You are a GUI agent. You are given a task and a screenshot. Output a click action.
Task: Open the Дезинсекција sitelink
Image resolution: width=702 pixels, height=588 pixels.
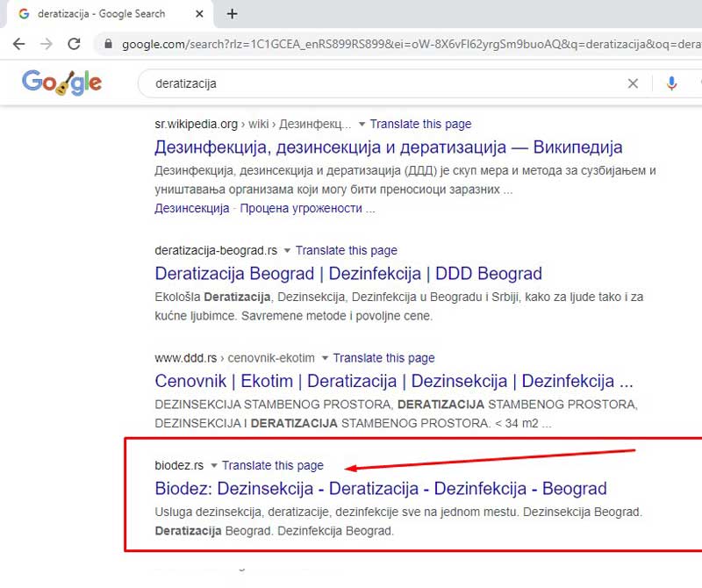[x=191, y=208]
